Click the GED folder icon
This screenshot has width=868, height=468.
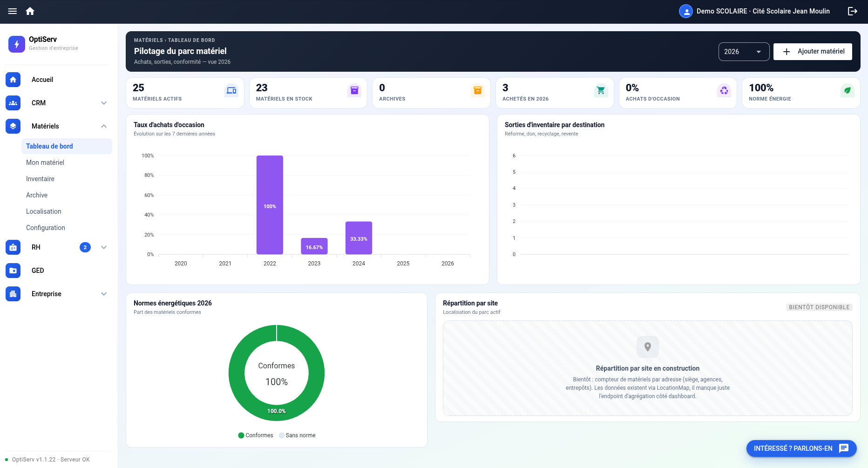click(13, 271)
